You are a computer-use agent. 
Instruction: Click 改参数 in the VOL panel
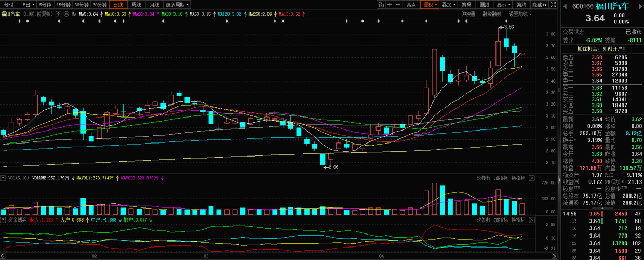(483, 178)
